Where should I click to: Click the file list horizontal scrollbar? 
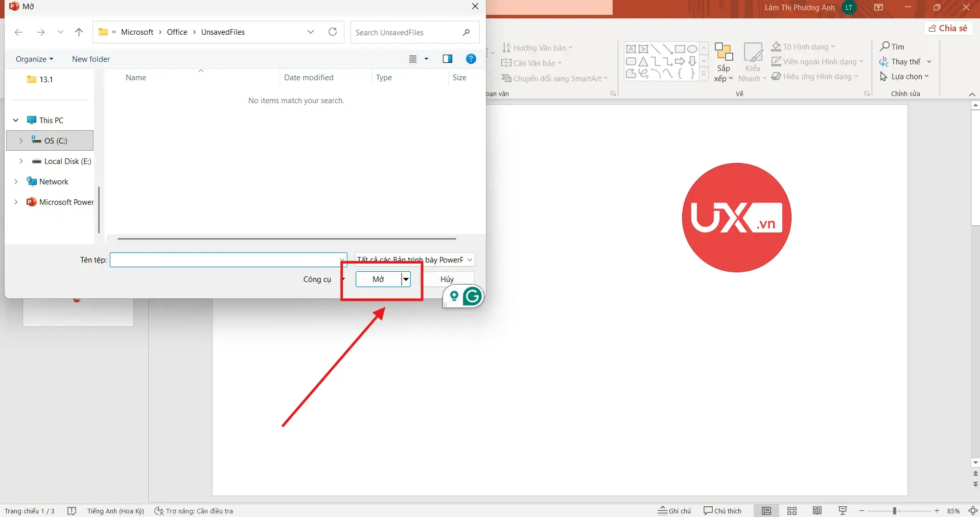pyautogui.click(x=287, y=239)
